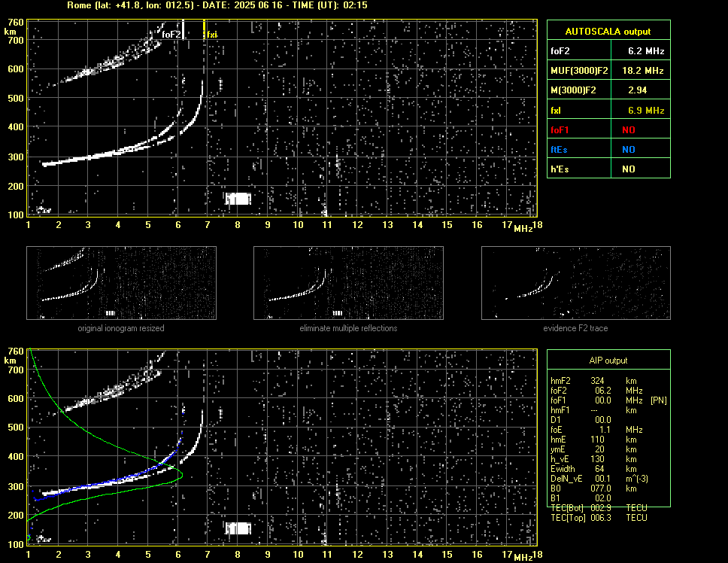Viewport: 728px width, 563px height.
Task: Click the M(3000)F2 label cell
Action: pyautogui.click(x=579, y=90)
